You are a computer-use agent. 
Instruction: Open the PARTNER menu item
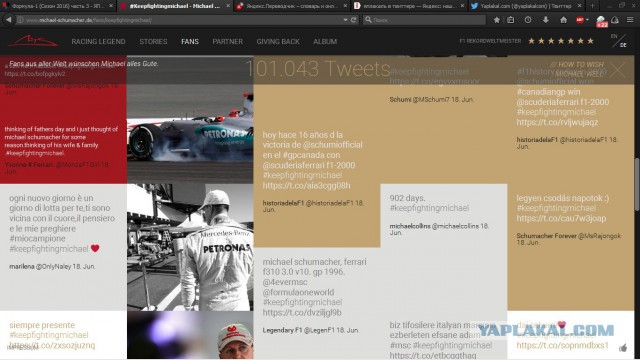point(227,42)
